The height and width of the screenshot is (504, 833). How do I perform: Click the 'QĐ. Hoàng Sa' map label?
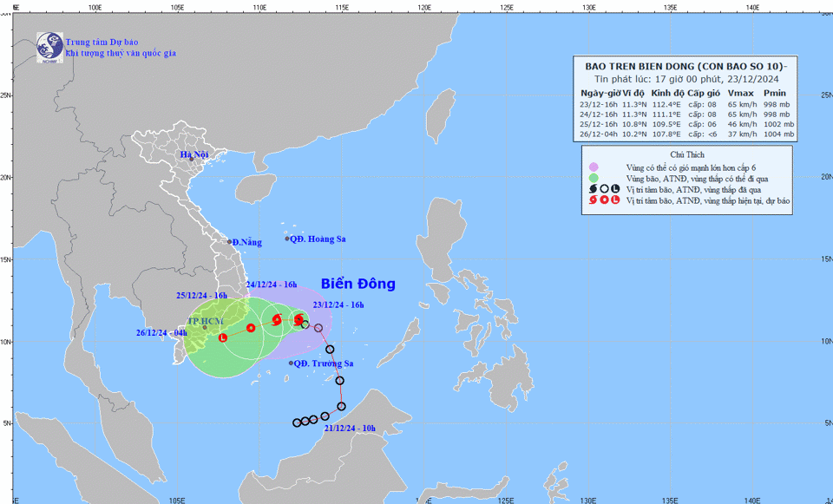tap(318, 239)
